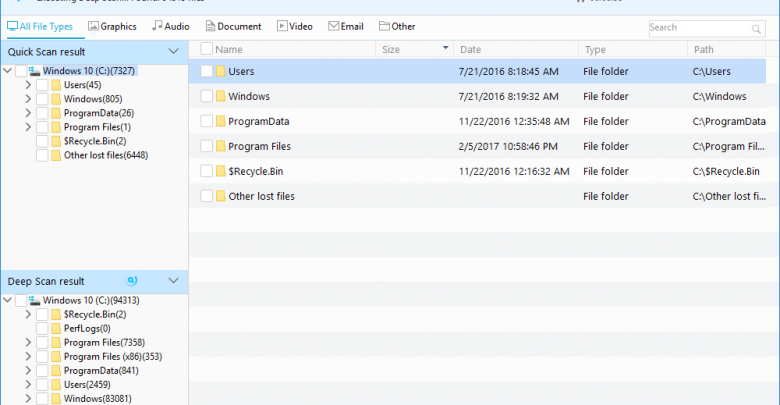The width and height of the screenshot is (780, 405).
Task: Click the Windows 10 (C:)(94313) drive icon
Action: [x=34, y=300]
